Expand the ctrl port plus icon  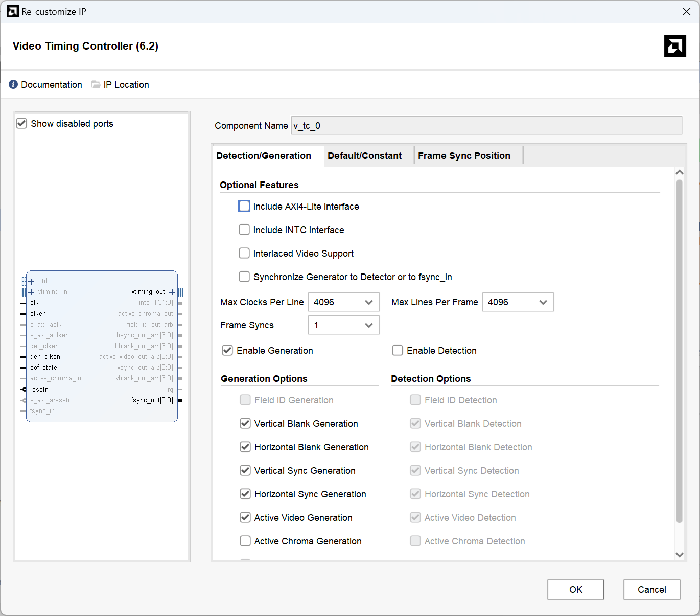tap(31, 281)
